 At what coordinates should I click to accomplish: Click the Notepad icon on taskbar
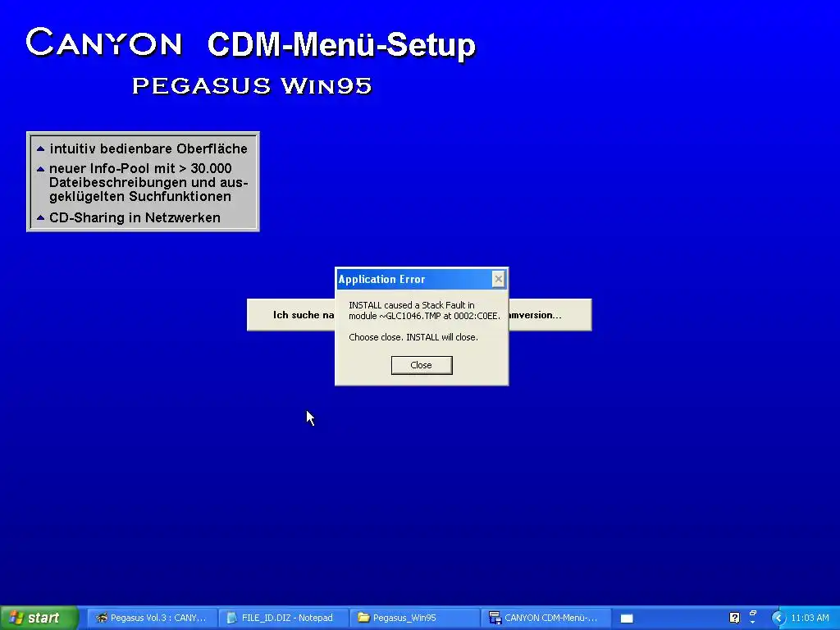231,618
